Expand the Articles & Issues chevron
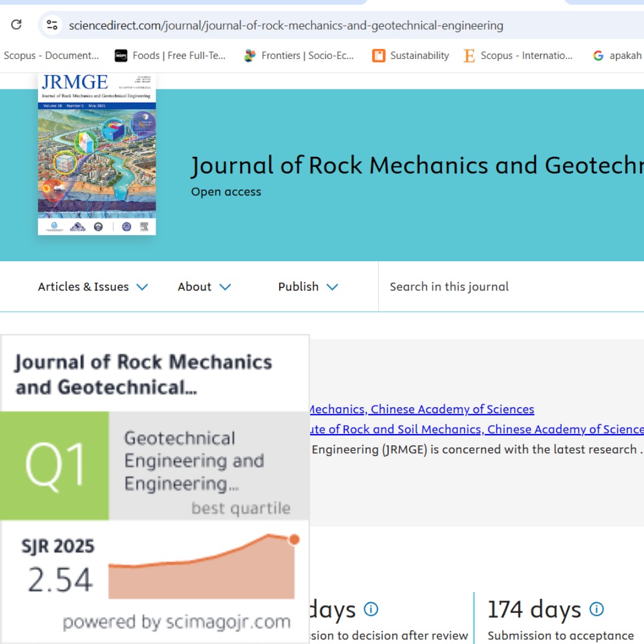 click(x=142, y=287)
